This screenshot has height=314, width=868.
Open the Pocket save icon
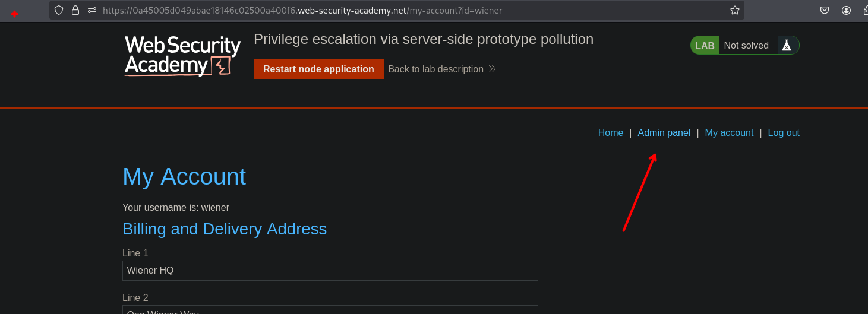pyautogui.click(x=825, y=10)
